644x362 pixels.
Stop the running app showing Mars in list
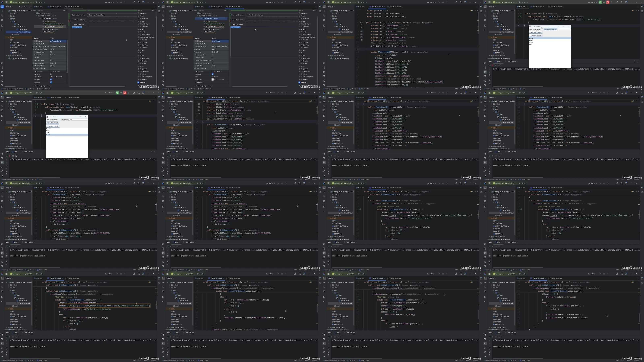tap(608, 2)
